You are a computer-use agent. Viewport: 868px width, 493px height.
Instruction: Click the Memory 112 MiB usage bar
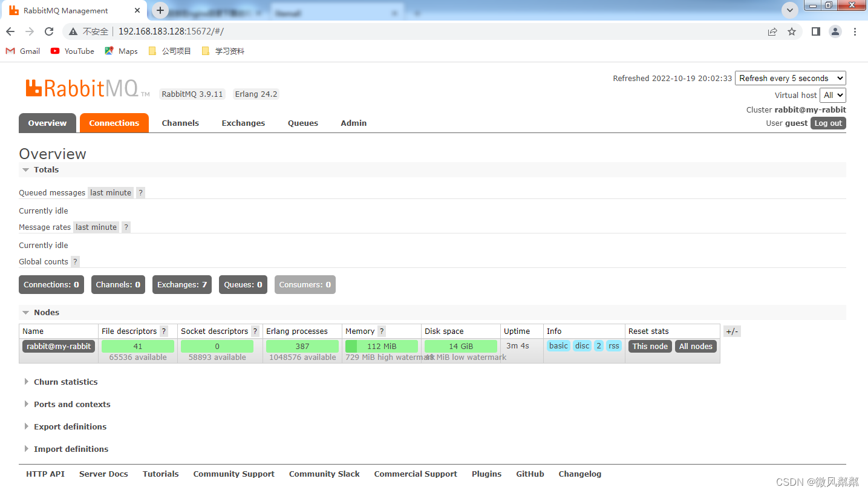click(x=382, y=347)
